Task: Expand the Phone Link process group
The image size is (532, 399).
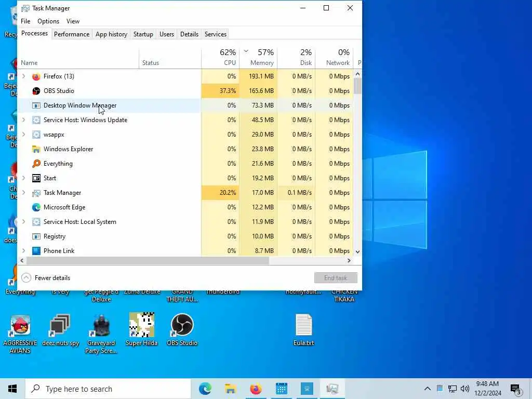Action: coord(23,251)
